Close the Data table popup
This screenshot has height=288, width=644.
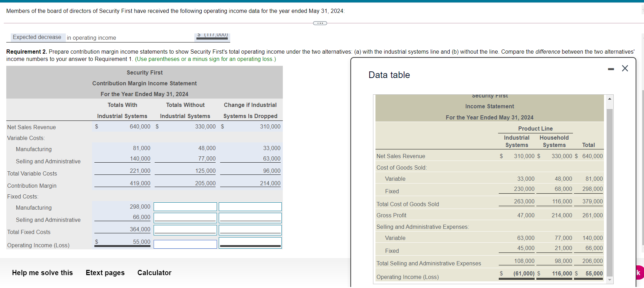(625, 68)
